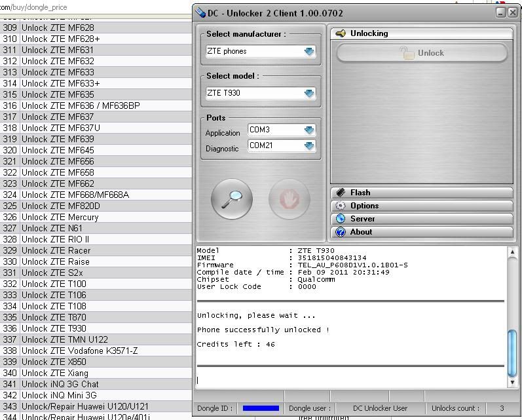Minimize the DC-Unlocker window
The image size is (522, 420).
pos(500,12)
